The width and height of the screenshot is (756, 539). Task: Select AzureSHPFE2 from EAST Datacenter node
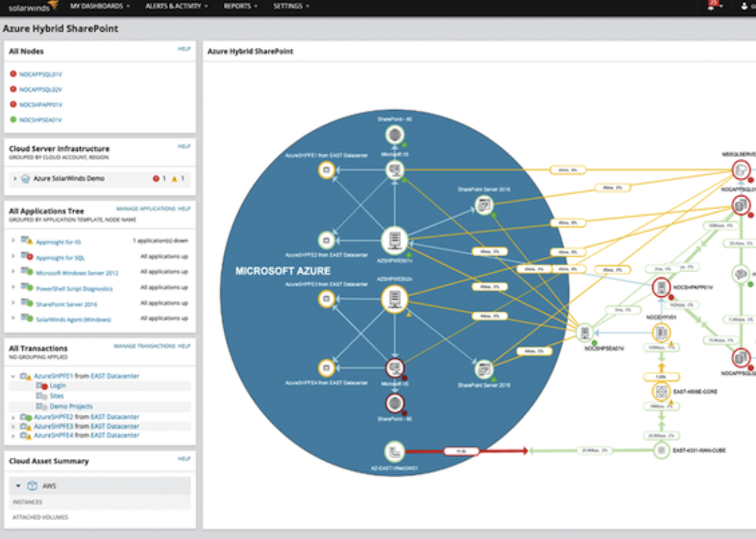pyautogui.click(x=326, y=240)
